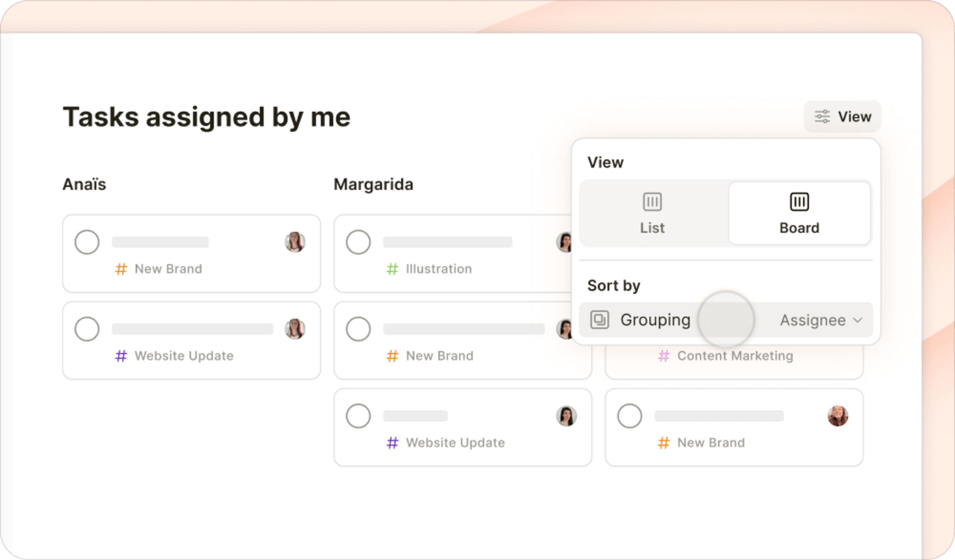Click the Illustration project hashtag icon
The width and height of the screenshot is (955, 560).
389,269
